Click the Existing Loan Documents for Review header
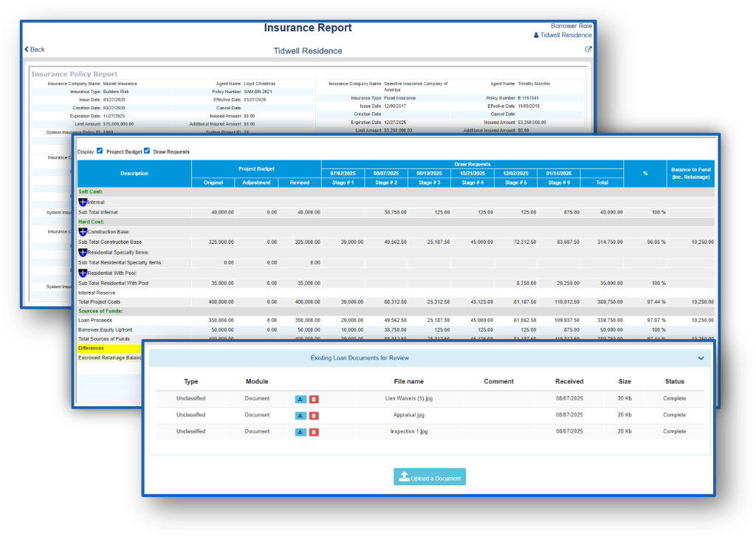 359,358
